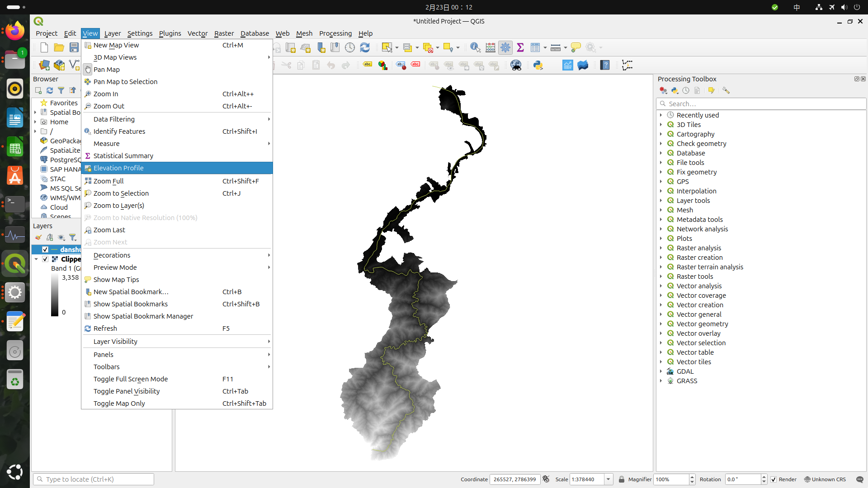The image size is (868, 488).
Task: Open the Raster menu
Action: pos(224,33)
